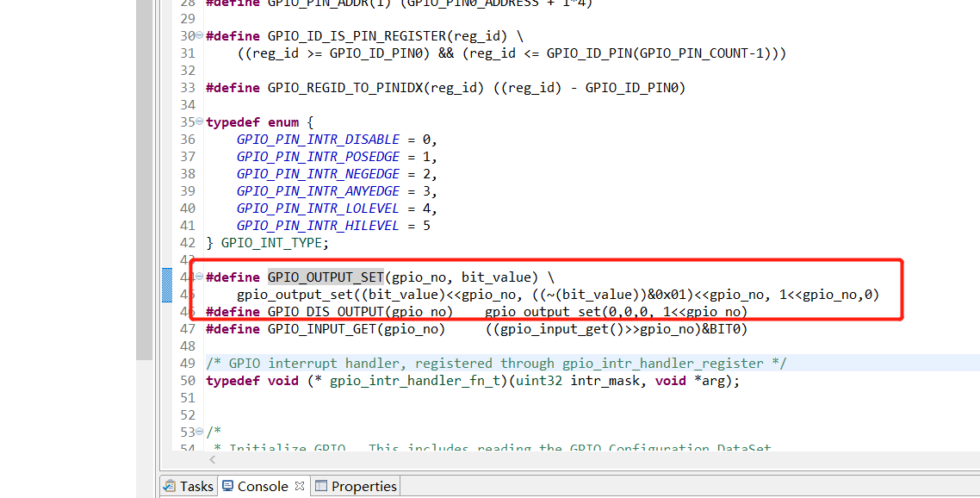Image resolution: width=980 pixels, height=498 pixels.
Task: Click the GPIO_PIN_INTR_LOLEVEL enumerator
Action: click(318, 209)
